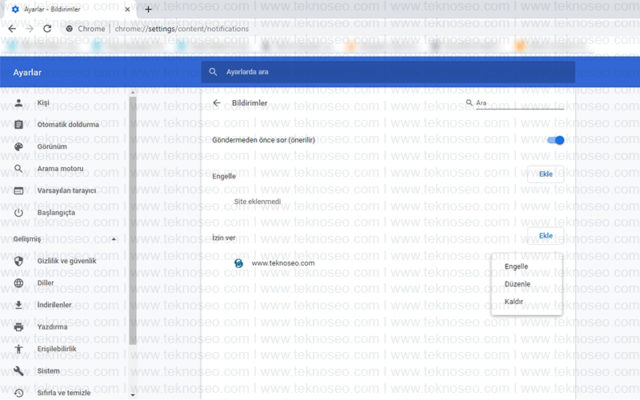Click www.teknoseo.com site entry
Screen dimensions: 640x400
283,263
